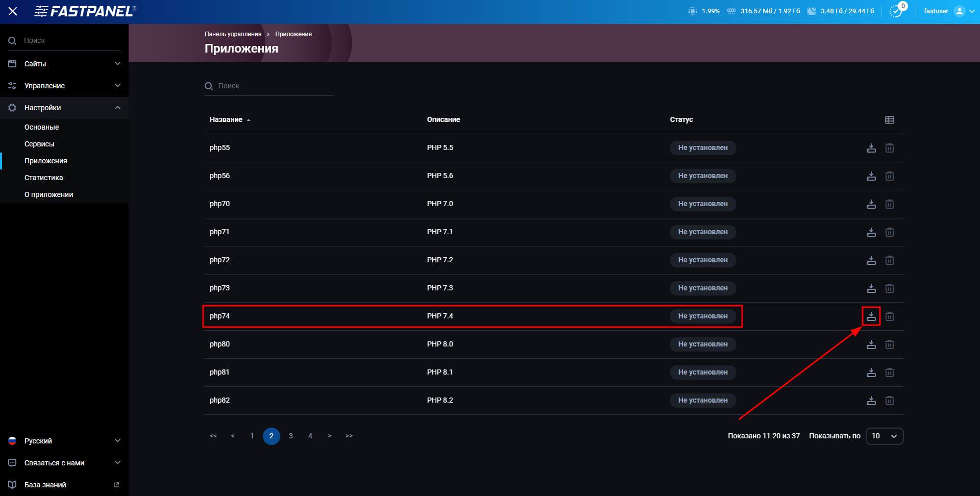This screenshot has height=496, width=980.
Task: Remove php80 with its trash icon
Action: [890, 344]
